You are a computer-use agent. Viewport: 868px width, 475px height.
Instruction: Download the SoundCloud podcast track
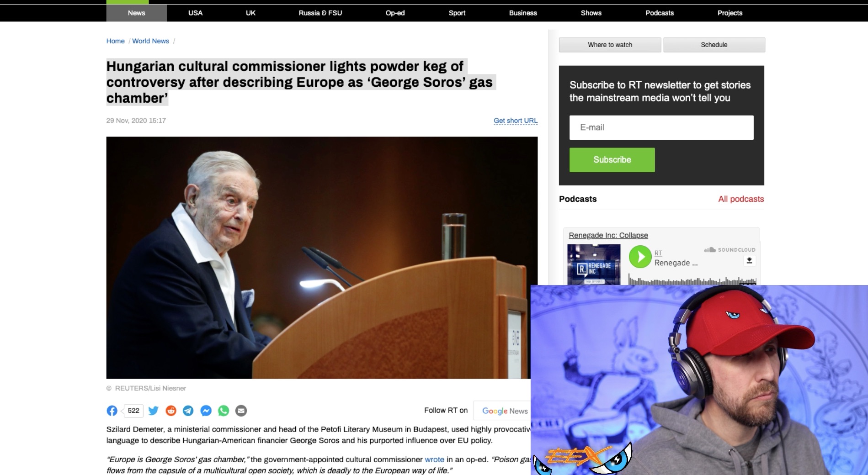[749, 260]
